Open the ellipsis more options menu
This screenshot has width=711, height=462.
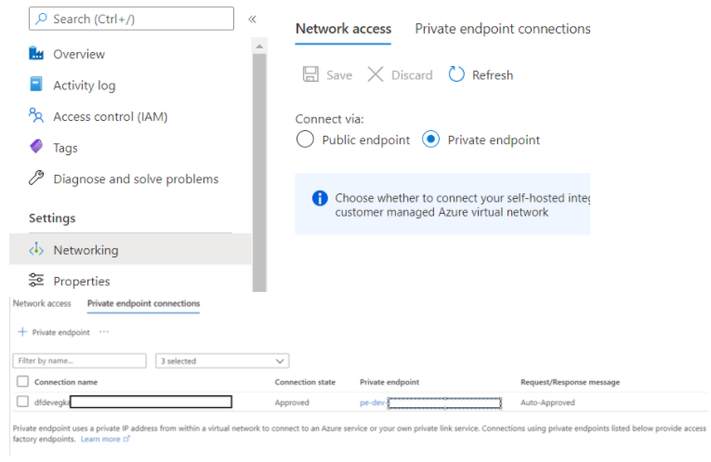pyautogui.click(x=104, y=332)
